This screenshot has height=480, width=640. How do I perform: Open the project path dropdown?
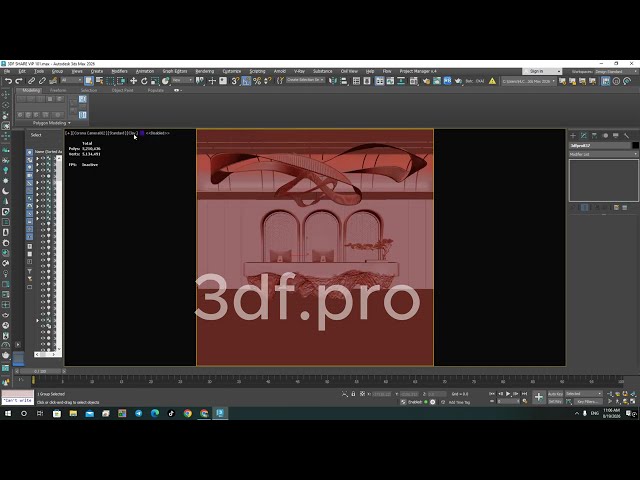coord(528,81)
